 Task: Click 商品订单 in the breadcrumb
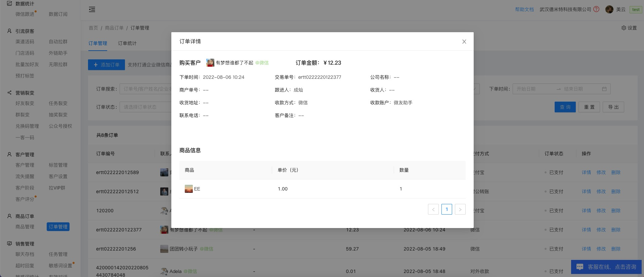tap(114, 28)
